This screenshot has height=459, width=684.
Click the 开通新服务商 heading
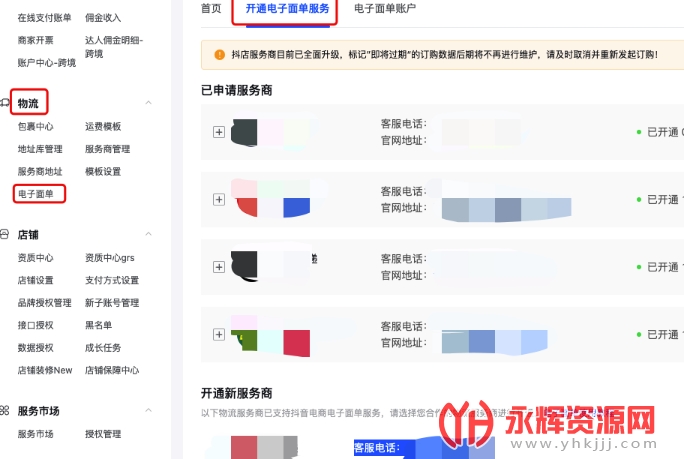236,394
